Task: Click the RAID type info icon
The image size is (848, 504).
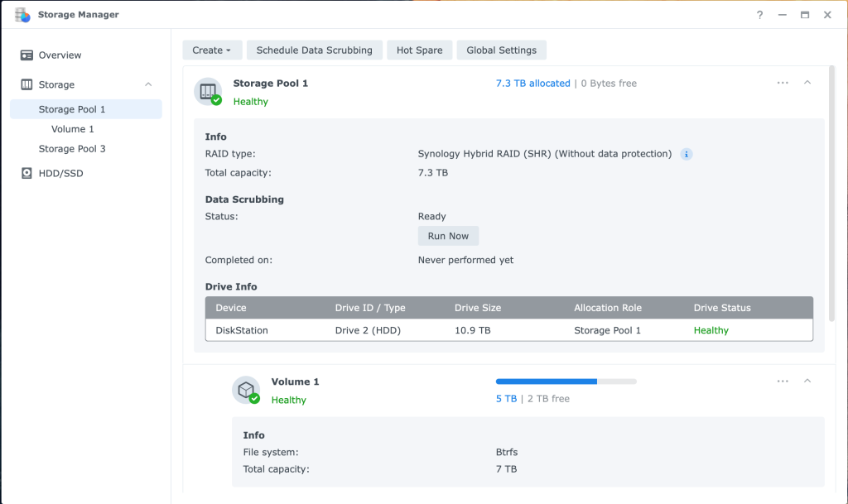Action: click(x=686, y=154)
